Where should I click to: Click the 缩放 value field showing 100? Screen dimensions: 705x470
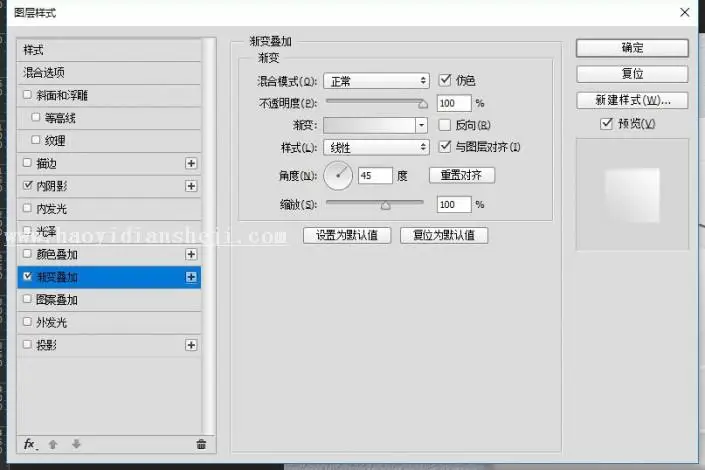(454, 205)
